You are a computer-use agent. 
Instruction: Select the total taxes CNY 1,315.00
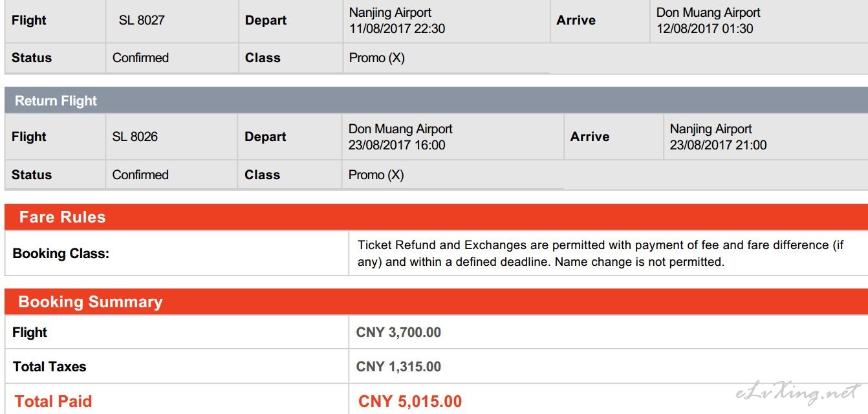click(398, 367)
